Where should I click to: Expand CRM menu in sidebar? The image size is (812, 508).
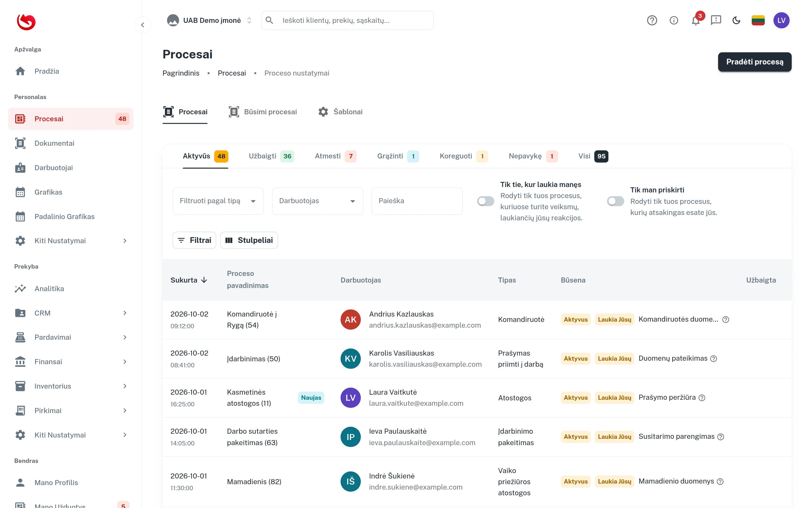click(x=71, y=313)
